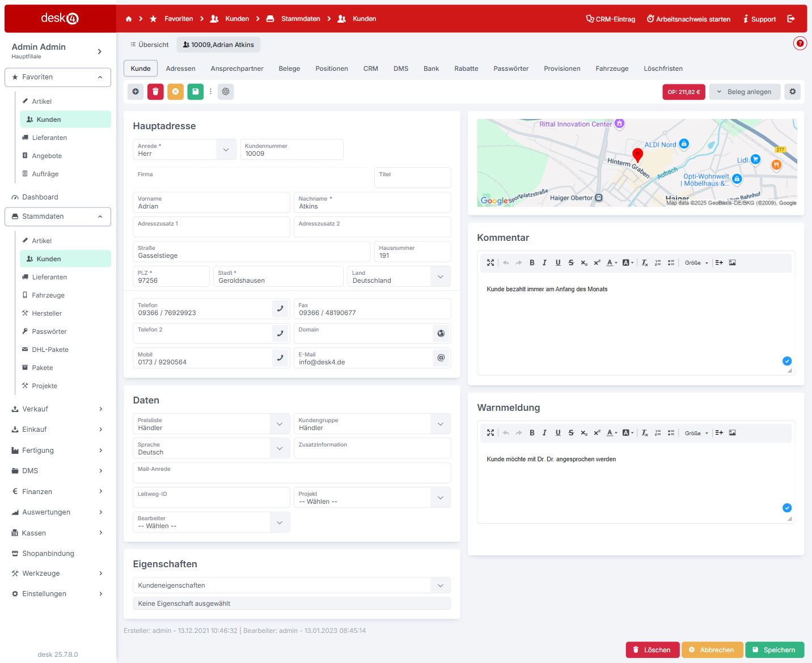The height and width of the screenshot is (663, 812).
Task: Open text color picker in Kommentar editor
Action: coord(611,263)
